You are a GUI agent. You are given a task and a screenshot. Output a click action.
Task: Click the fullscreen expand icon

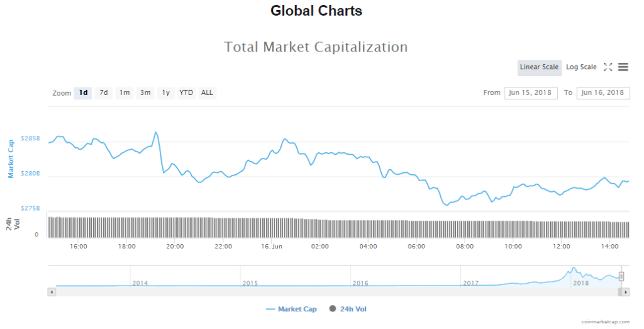(x=608, y=67)
